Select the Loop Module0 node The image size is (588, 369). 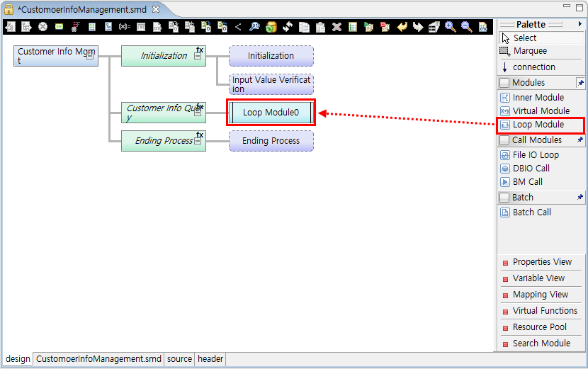coord(271,113)
